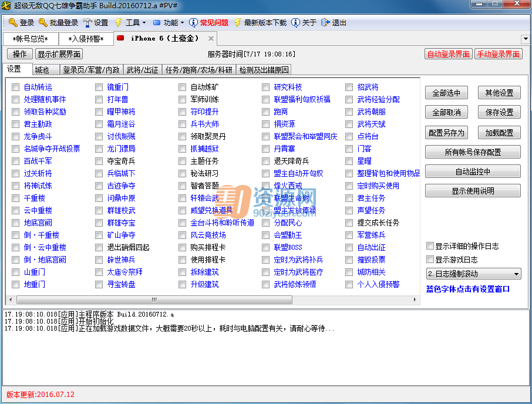Click the 退出 exit icon

tap(325, 23)
